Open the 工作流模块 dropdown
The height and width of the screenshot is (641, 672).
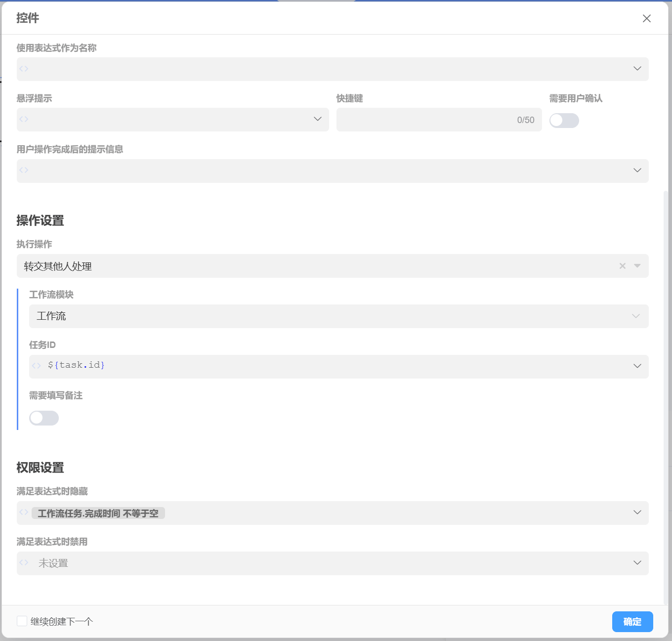coord(338,316)
